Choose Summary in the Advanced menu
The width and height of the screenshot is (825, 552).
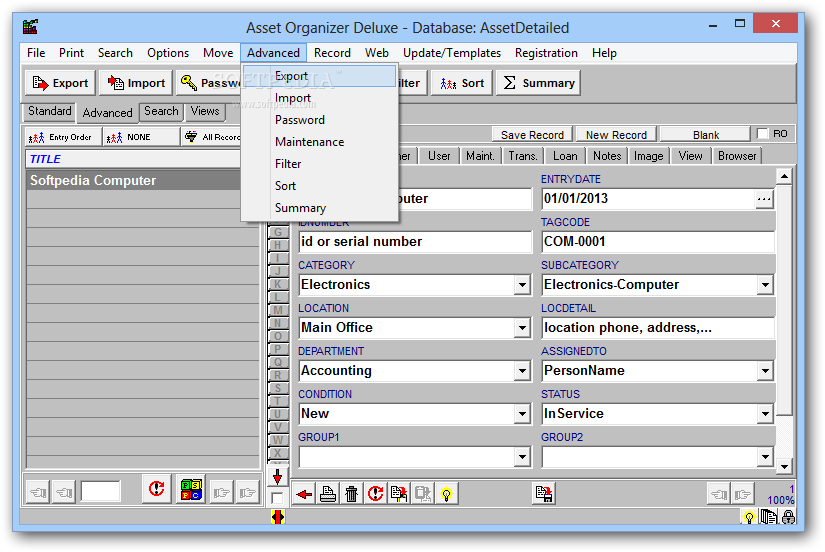point(319,208)
